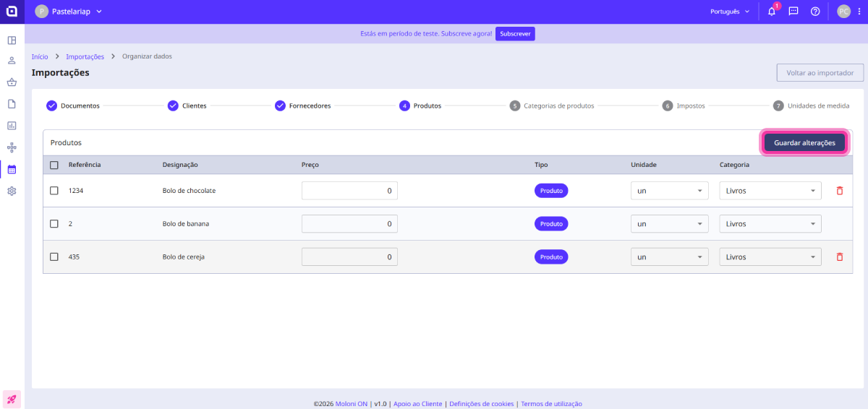The image size is (868, 409).
Task: Open the Português language selector
Action: tap(731, 12)
